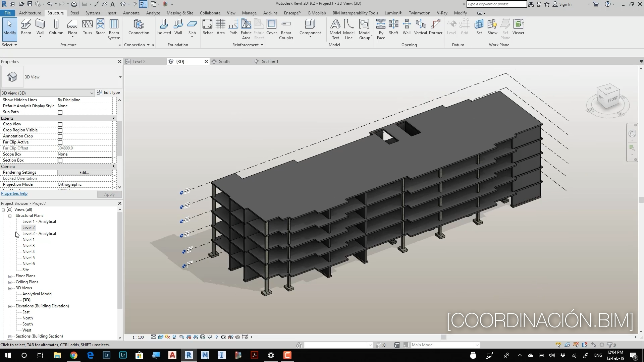Click the Rendering Settings Edit button

pos(85,173)
